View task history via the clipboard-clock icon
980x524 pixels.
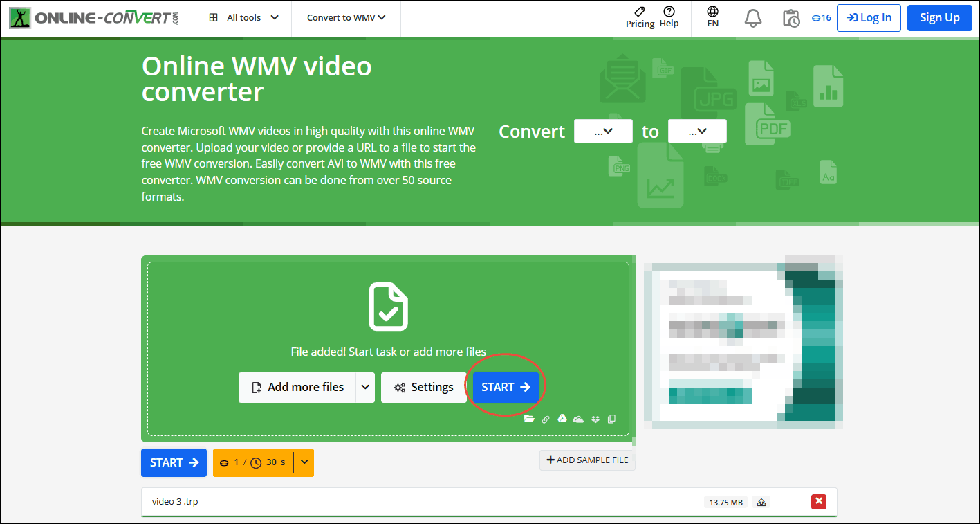pos(791,18)
